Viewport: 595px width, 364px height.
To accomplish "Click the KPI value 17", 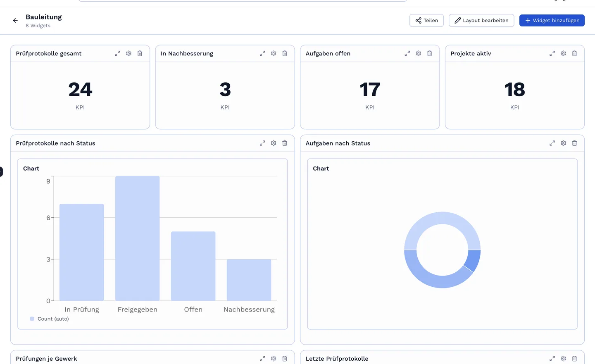I will click(x=370, y=90).
